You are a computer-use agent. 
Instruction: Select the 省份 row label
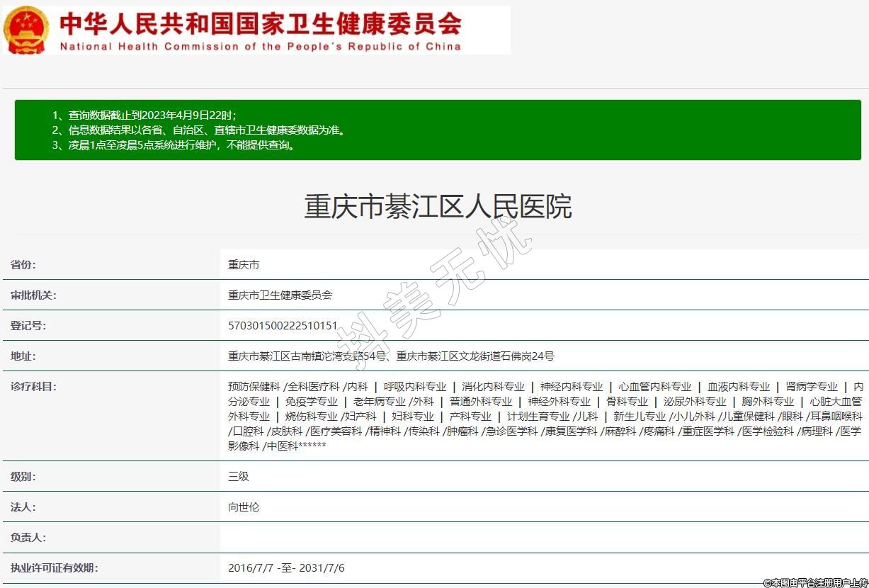pos(23,265)
